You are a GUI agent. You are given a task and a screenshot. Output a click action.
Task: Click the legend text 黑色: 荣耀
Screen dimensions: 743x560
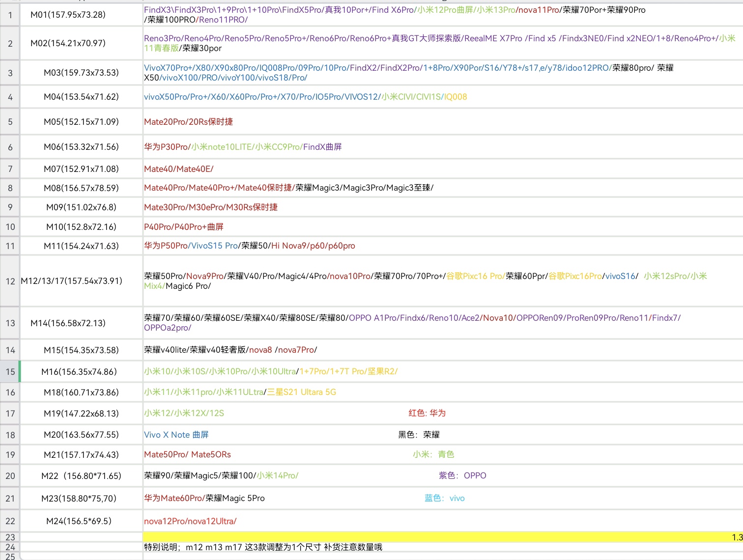click(x=419, y=435)
